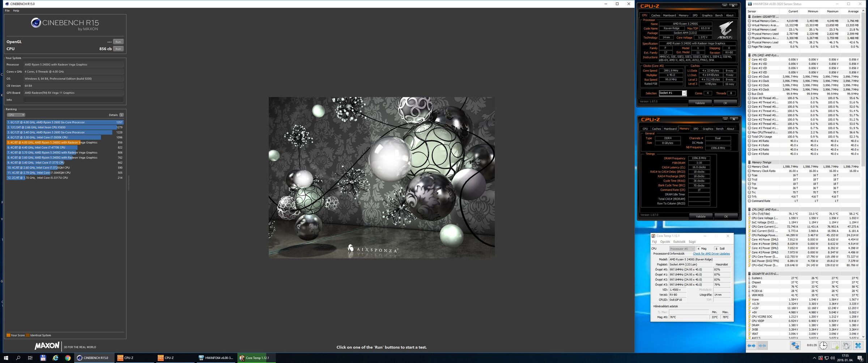Select ranking row Intel Core i7-4770K
This screenshot has width=868, height=363.
click(65, 147)
